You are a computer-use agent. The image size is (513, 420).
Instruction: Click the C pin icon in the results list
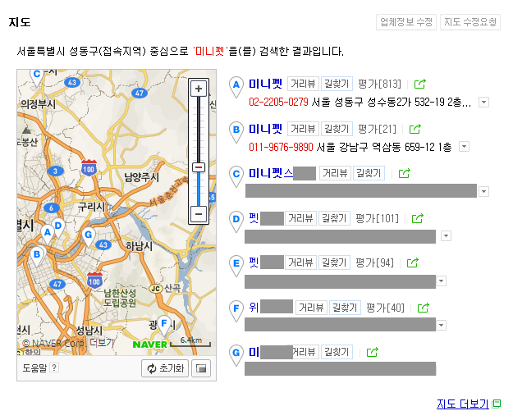[236, 176]
